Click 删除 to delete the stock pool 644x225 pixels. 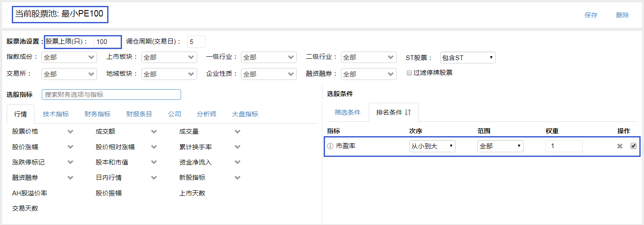pyautogui.click(x=622, y=15)
